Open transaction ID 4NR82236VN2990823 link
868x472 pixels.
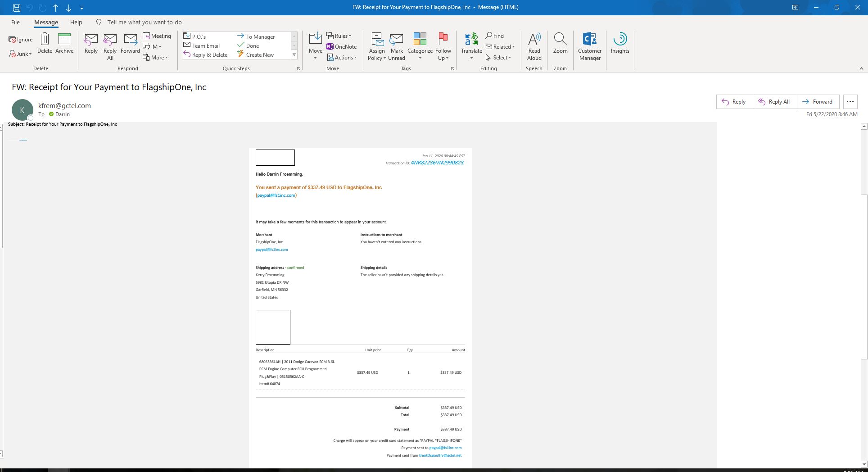437,163
